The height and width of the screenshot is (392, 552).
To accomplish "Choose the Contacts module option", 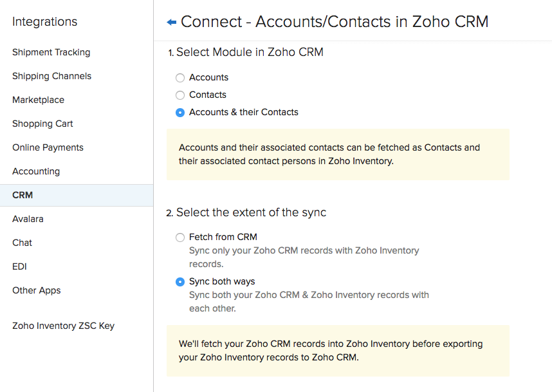I will pyautogui.click(x=180, y=95).
